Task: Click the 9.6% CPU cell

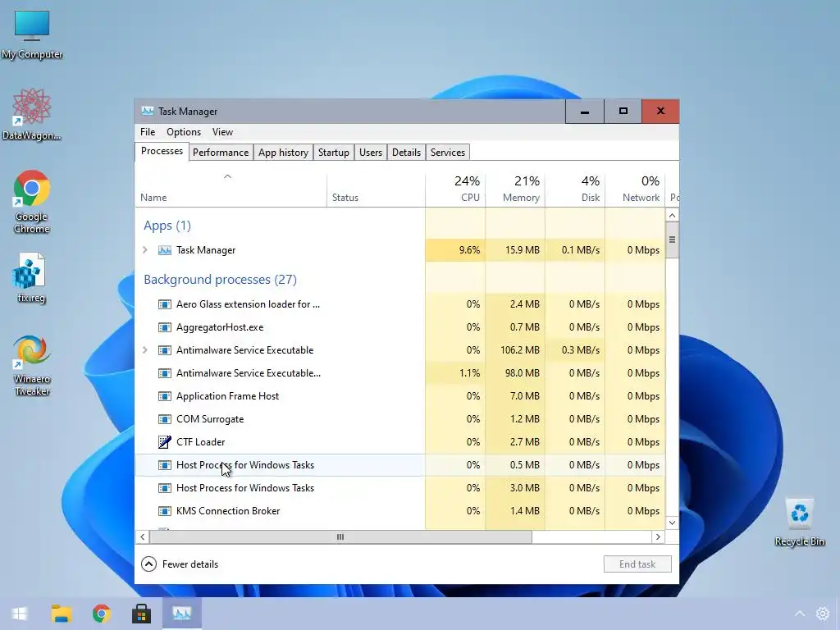Action: pos(455,250)
